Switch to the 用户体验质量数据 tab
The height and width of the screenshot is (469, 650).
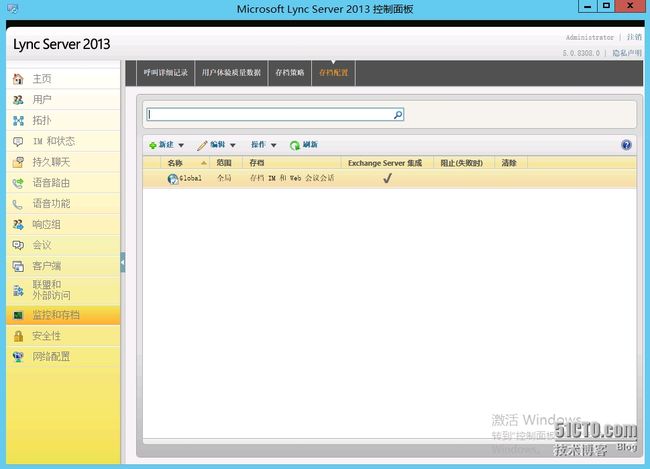pyautogui.click(x=231, y=73)
